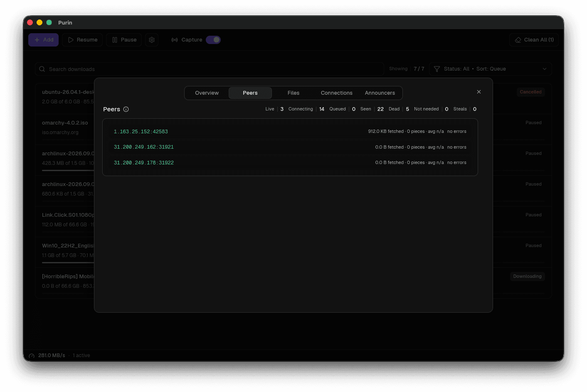Select peer 1.163.25.152:42583

pos(290,132)
